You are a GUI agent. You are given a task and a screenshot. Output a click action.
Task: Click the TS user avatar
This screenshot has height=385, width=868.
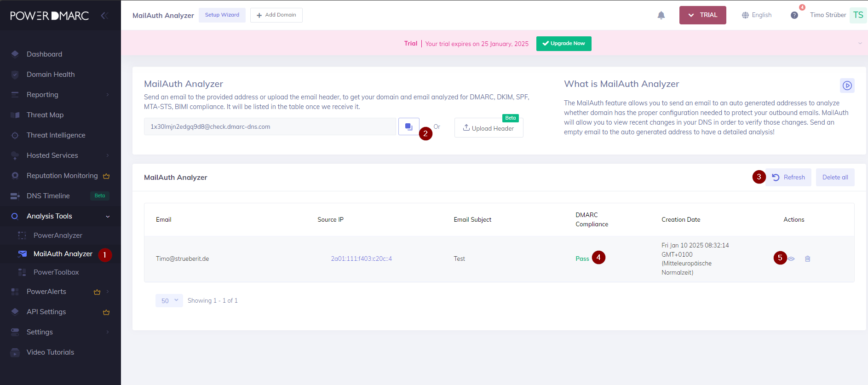click(x=858, y=15)
